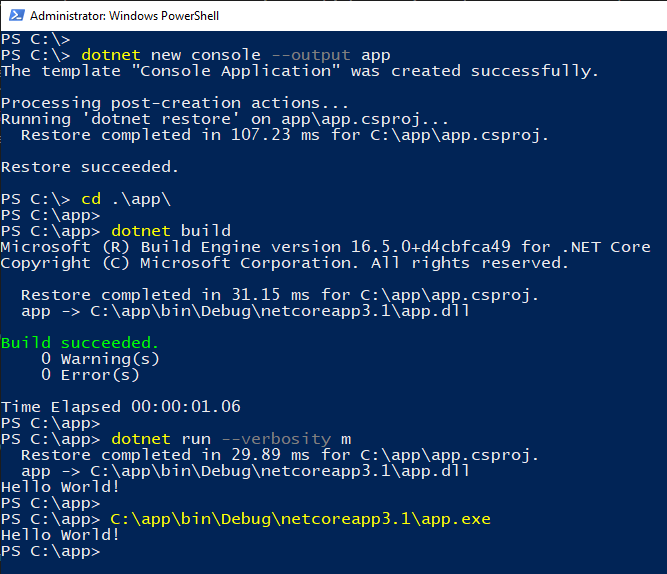The height and width of the screenshot is (574, 667).
Task: Click the '0 Error(s)' output line
Action: 90,375
